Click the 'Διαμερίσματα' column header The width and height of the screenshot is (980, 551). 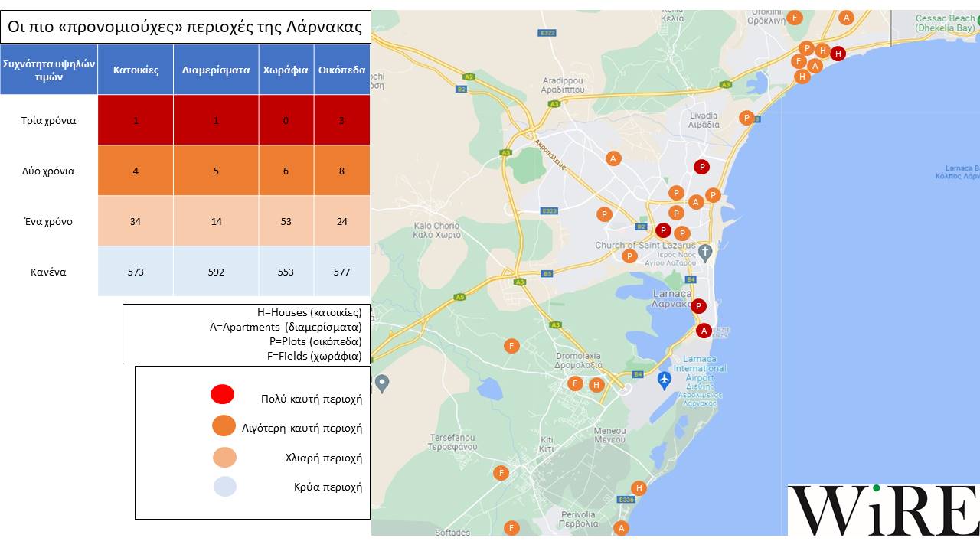click(x=216, y=70)
